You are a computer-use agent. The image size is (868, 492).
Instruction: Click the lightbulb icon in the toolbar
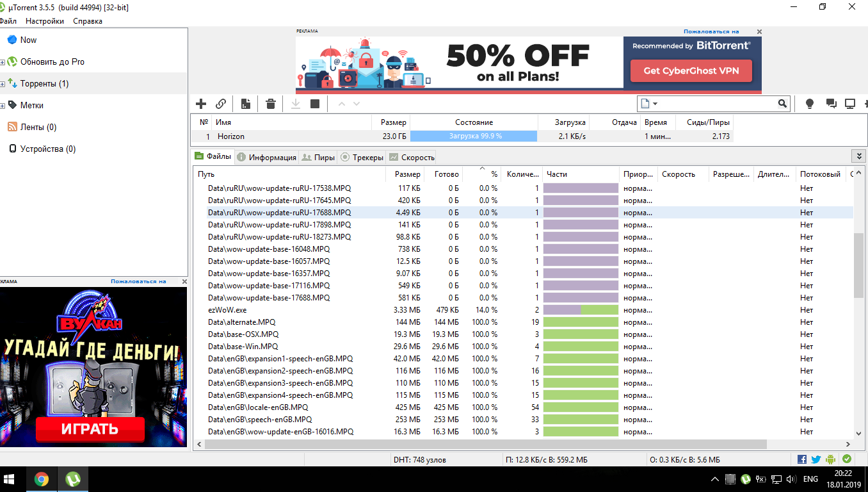tap(809, 104)
